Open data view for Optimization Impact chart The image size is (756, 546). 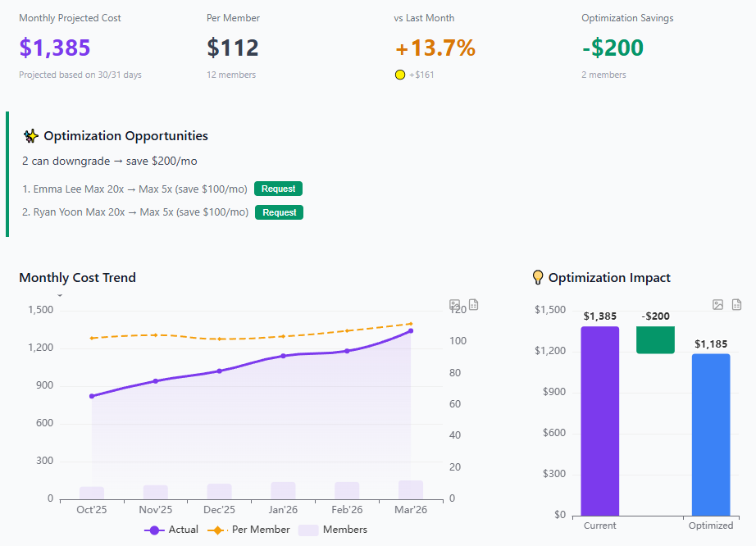(x=736, y=305)
